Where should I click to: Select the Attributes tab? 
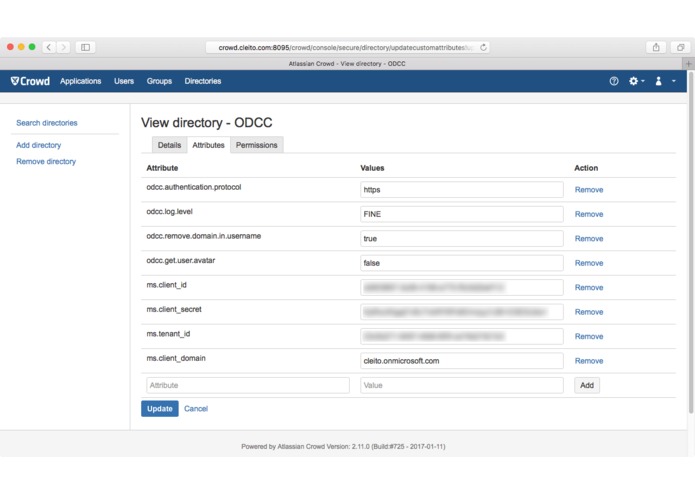pos(208,145)
